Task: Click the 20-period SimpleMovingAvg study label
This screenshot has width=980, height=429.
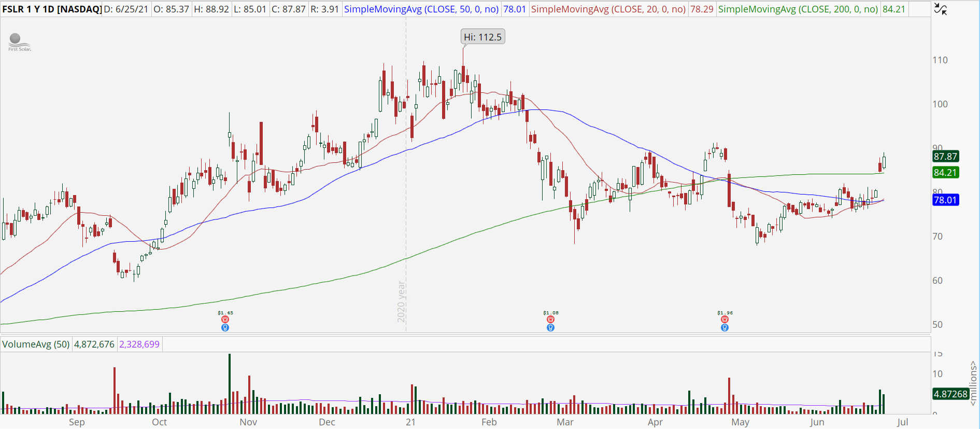Action: click(608, 9)
